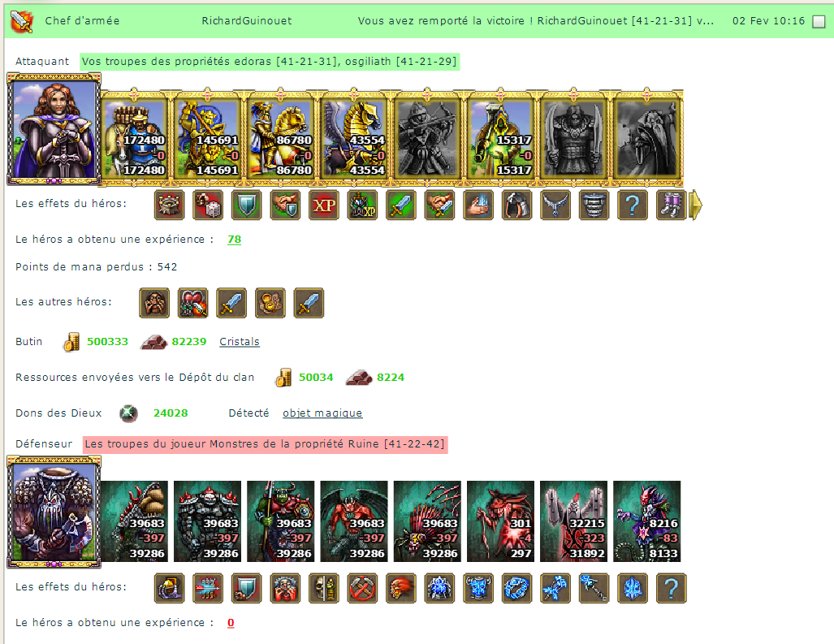Click the attacker's question mark effect icon

point(633,205)
